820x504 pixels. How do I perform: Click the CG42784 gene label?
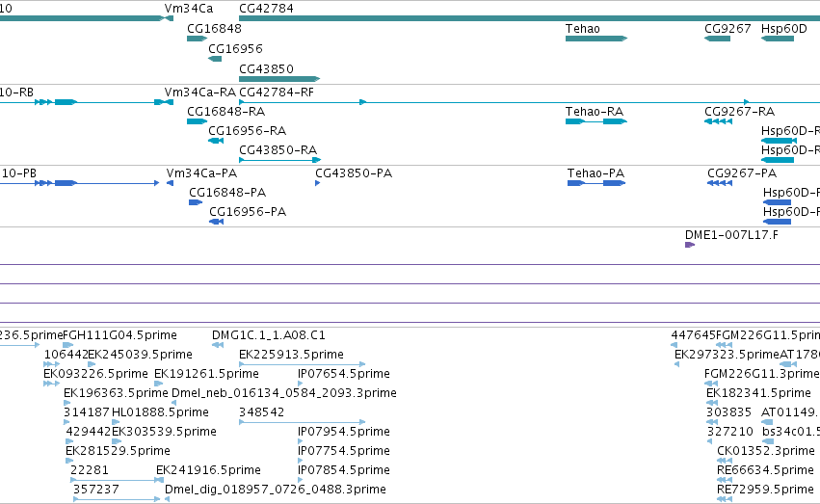266,9
